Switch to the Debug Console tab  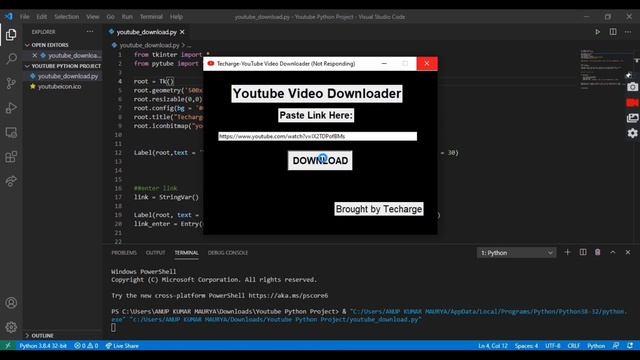click(x=228, y=253)
